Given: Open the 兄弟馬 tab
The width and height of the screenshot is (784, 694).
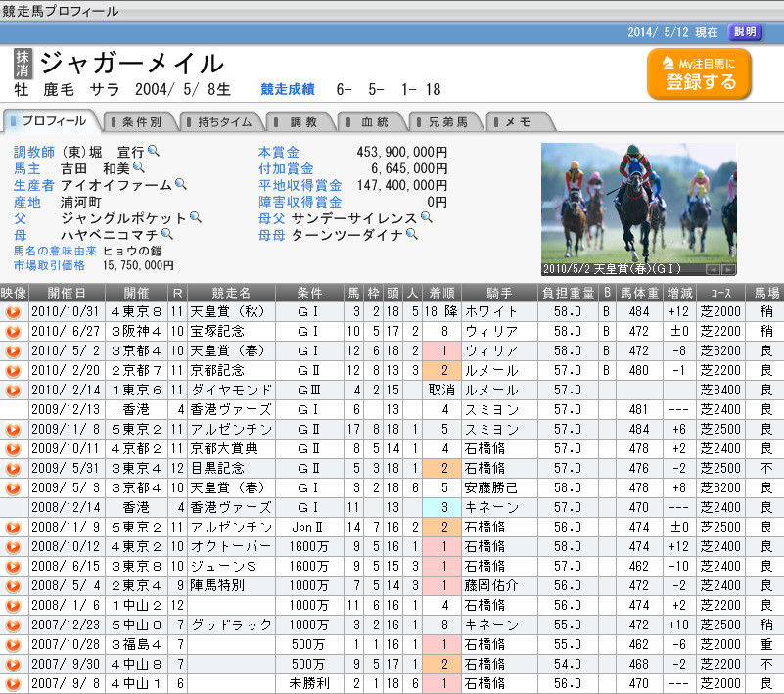Looking at the screenshot, I should 446,122.
